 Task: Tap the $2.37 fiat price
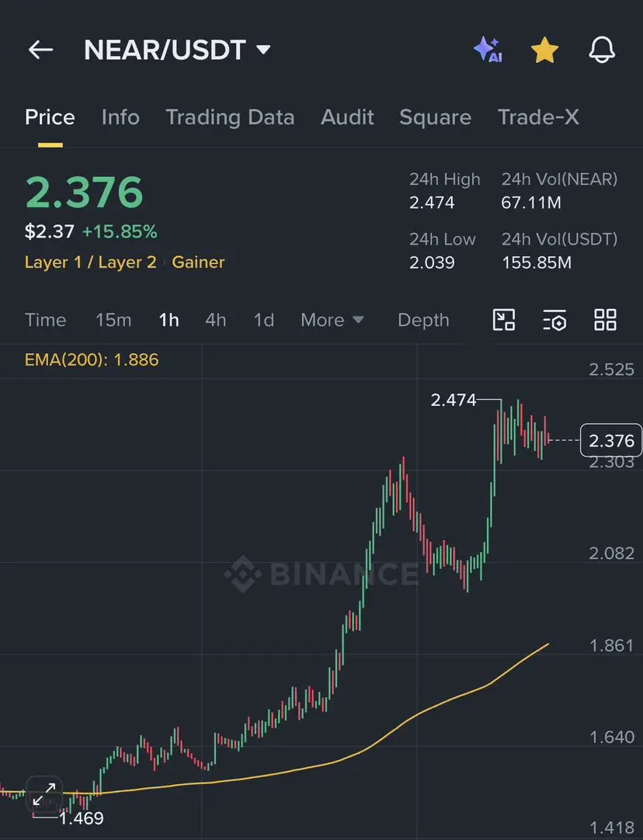[x=49, y=231]
